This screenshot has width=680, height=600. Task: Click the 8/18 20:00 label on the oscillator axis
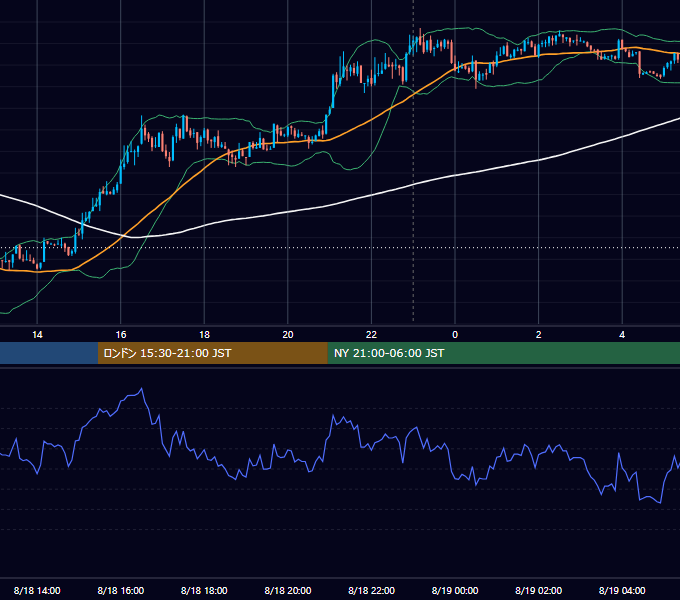[x=288, y=590]
